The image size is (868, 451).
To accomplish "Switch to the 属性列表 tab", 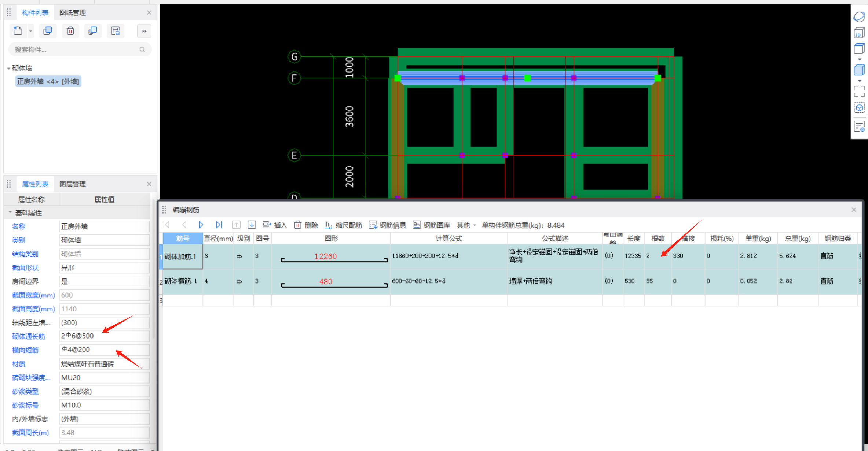I will [x=35, y=184].
